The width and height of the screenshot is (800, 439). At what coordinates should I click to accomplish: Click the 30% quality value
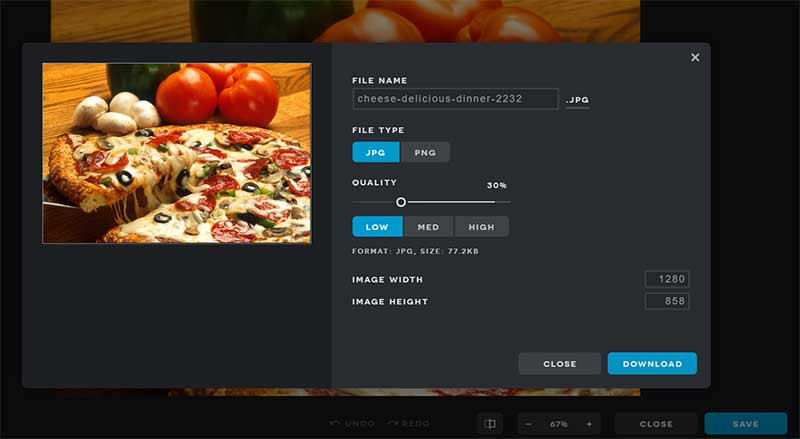pyautogui.click(x=496, y=185)
